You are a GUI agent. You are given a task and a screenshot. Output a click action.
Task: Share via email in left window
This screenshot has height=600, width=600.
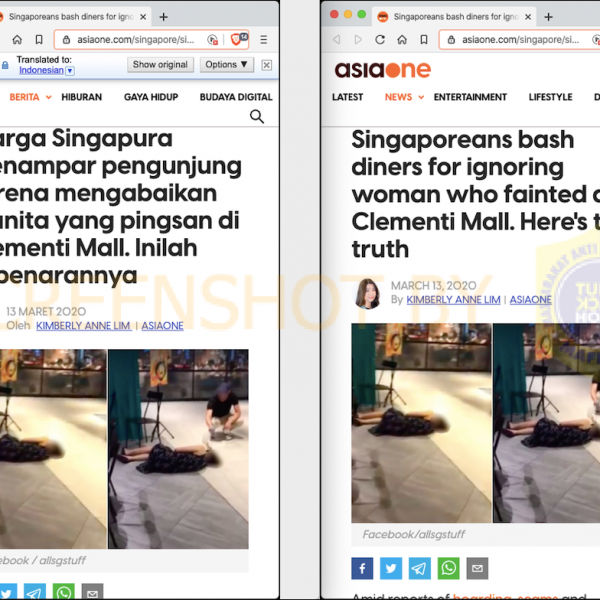92,591
